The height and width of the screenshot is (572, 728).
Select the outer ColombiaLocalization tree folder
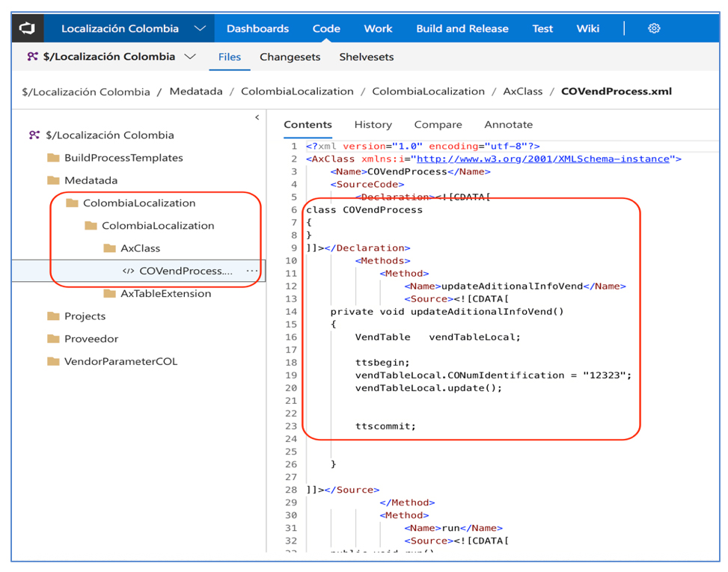click(139, 203)
